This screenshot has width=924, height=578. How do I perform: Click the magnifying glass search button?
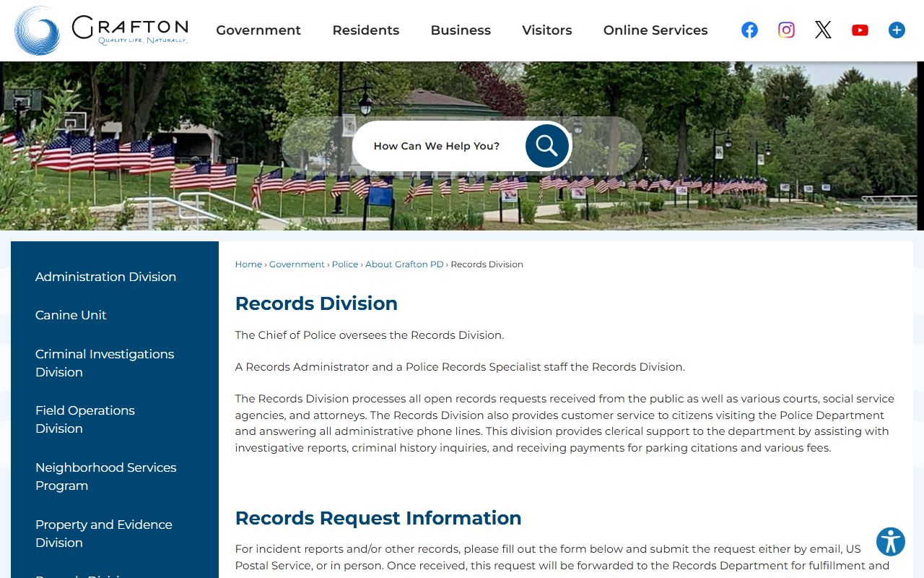point(546,146)
